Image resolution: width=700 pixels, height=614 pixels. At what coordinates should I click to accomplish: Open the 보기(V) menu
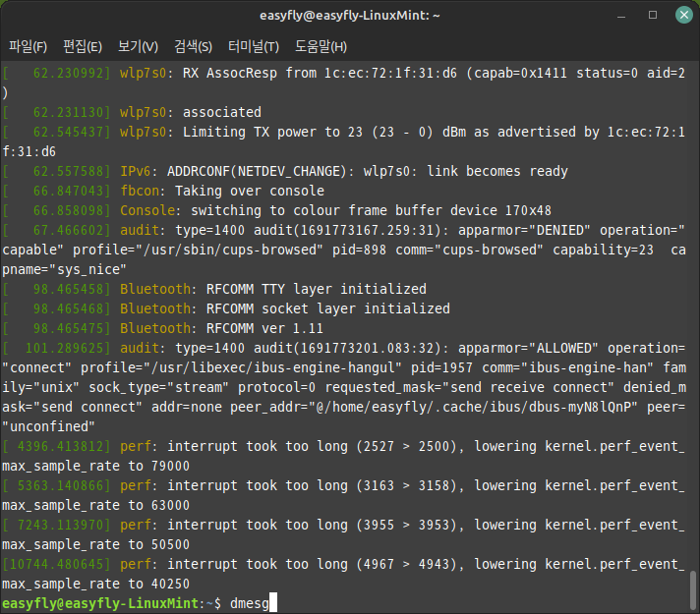click(x=138, y=46)
